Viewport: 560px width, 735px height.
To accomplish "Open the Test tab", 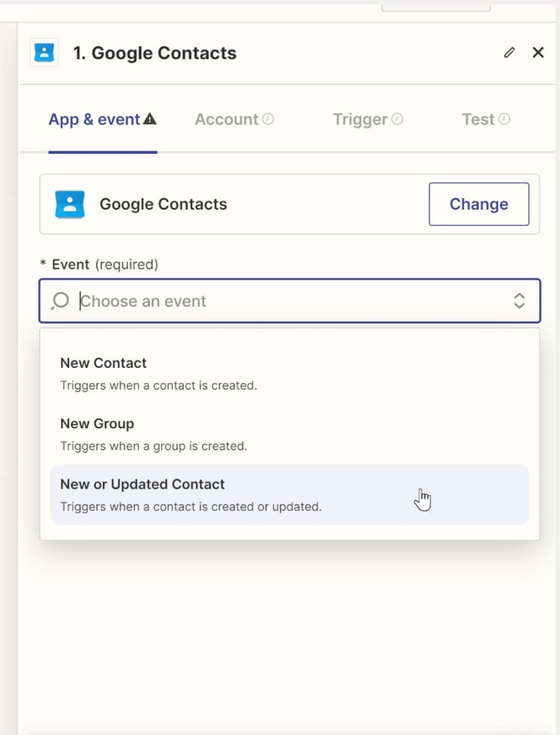I will pyautogui.click(x=478, y=120).
